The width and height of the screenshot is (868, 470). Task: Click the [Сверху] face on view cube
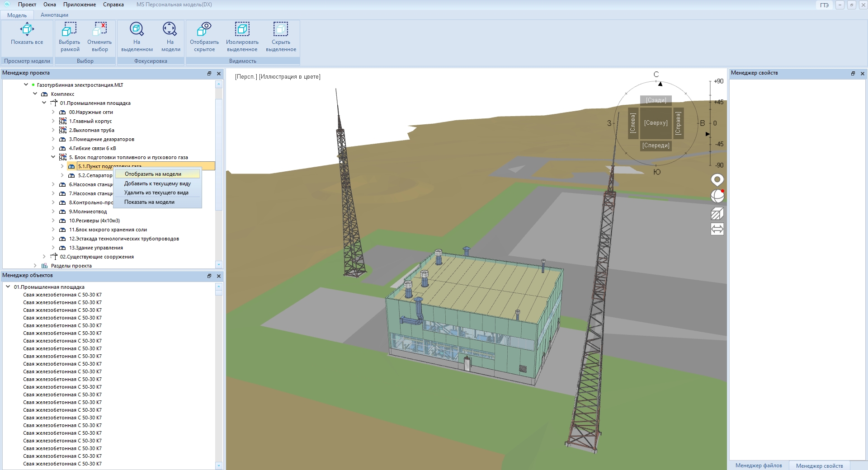pos(656,123)
